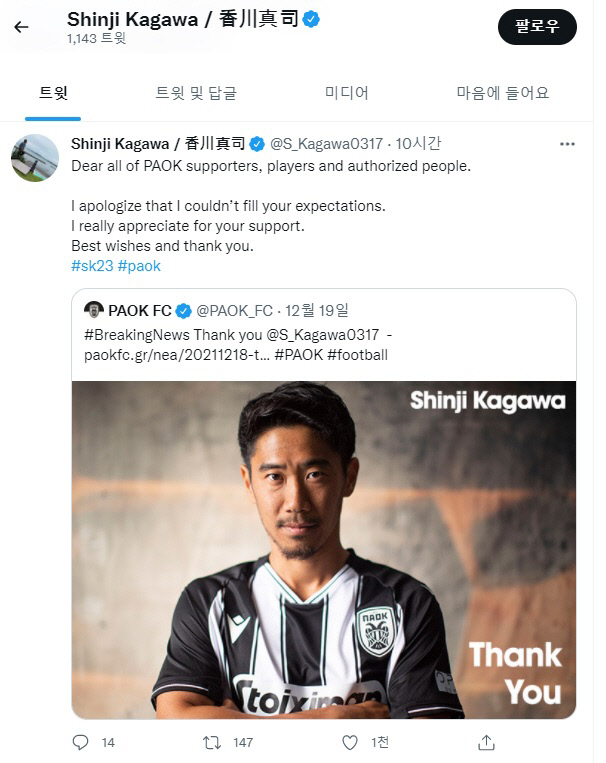Like the tweet with heart icon
This screenshot has height=763, width=606.
[x=350, y=742]
